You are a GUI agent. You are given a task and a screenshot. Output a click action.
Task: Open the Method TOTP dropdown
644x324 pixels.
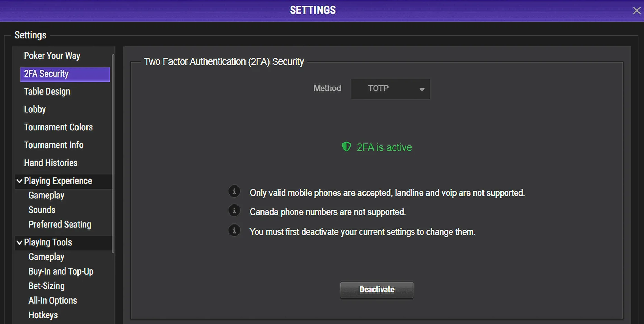click(390, 89)
